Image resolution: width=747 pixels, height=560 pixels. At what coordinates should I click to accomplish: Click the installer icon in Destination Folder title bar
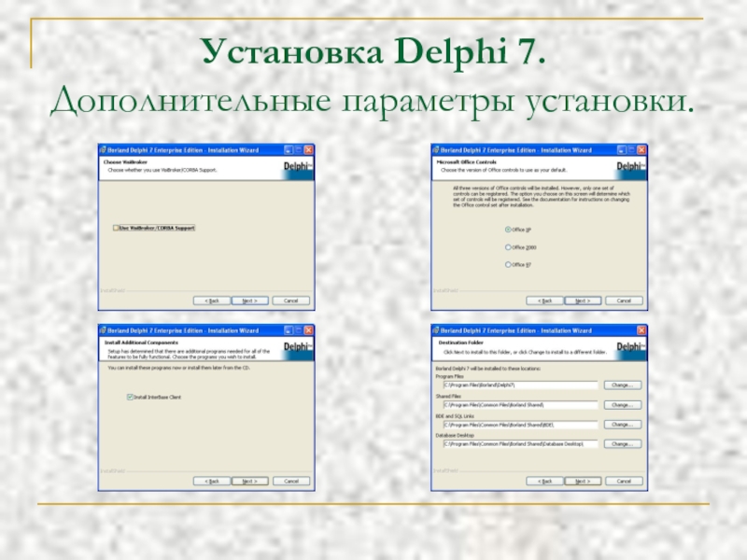tap(436, 330)
